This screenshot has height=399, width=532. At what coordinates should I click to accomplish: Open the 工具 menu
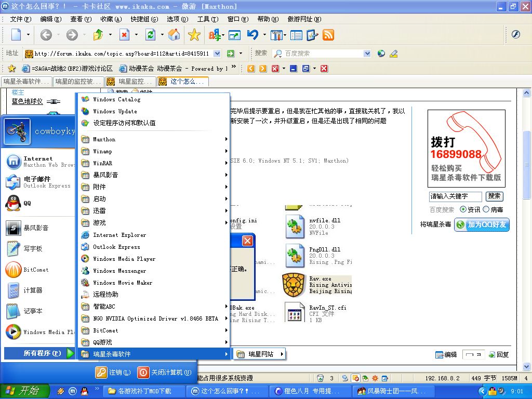208,19
